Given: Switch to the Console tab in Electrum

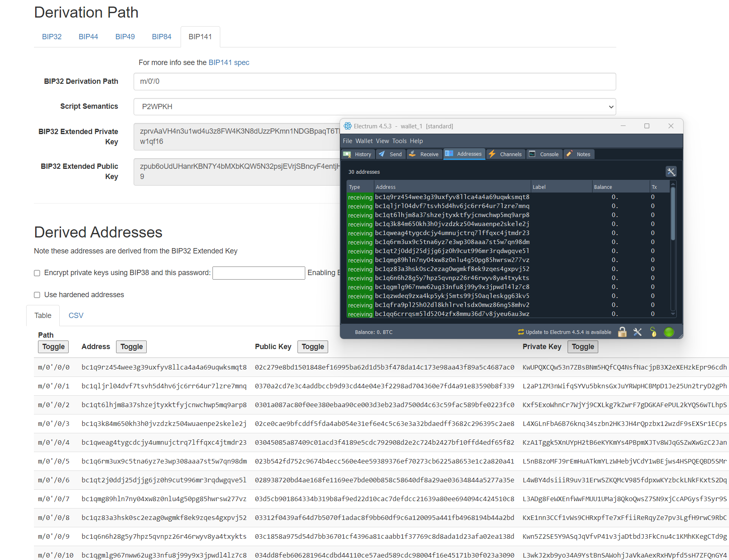Looking at the screenshot, I should (x=544, y=154).
